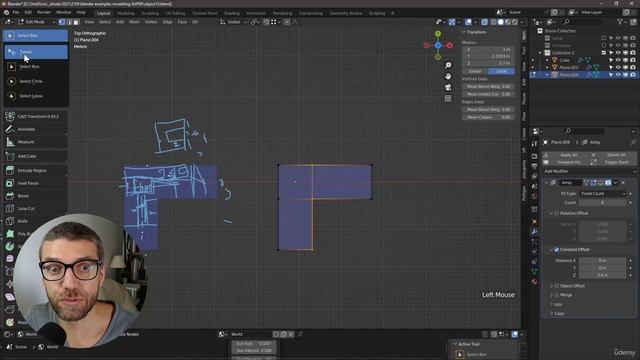Screen dimensions: 640x360
Task: Switch to edge select mode
Action: [x=69, y=22]
